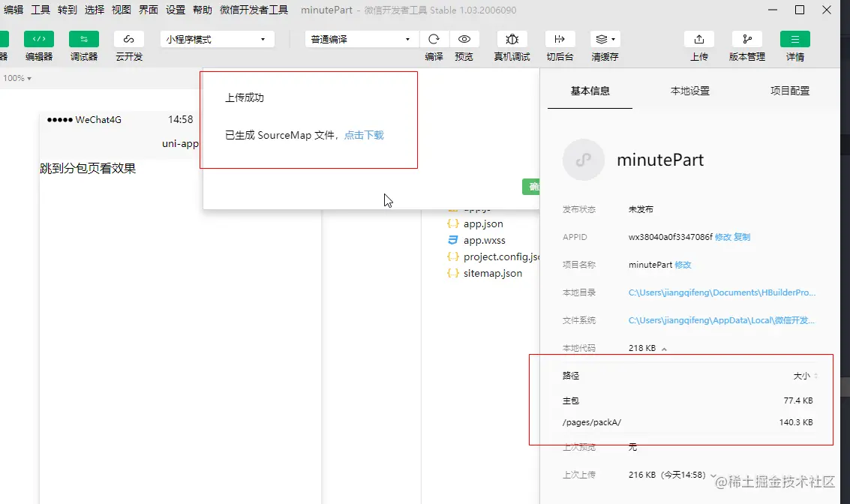Open the 文件系统 AppData path link

tap(721, 320)
